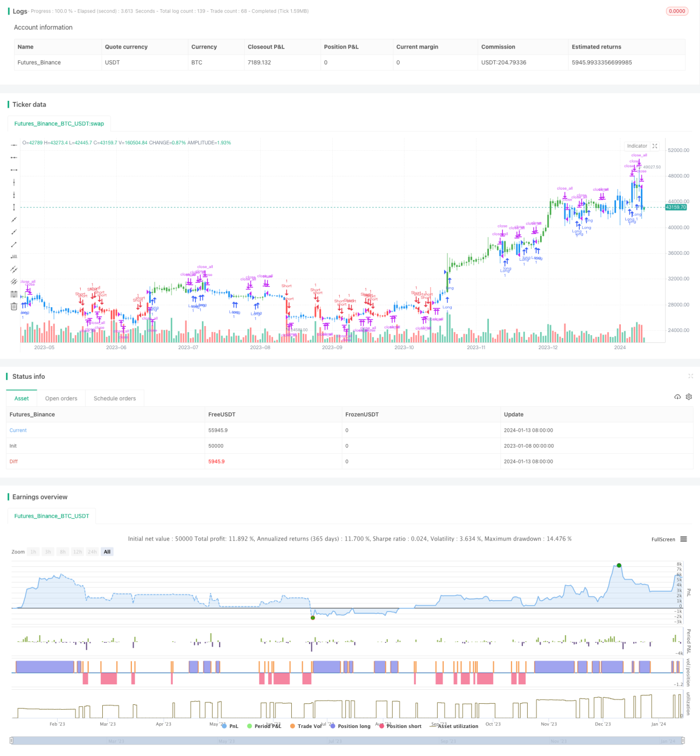Switch to the Open orders tab
Image resolution: width=700 pixels, height=756 pixels.
tap(61, 398)
